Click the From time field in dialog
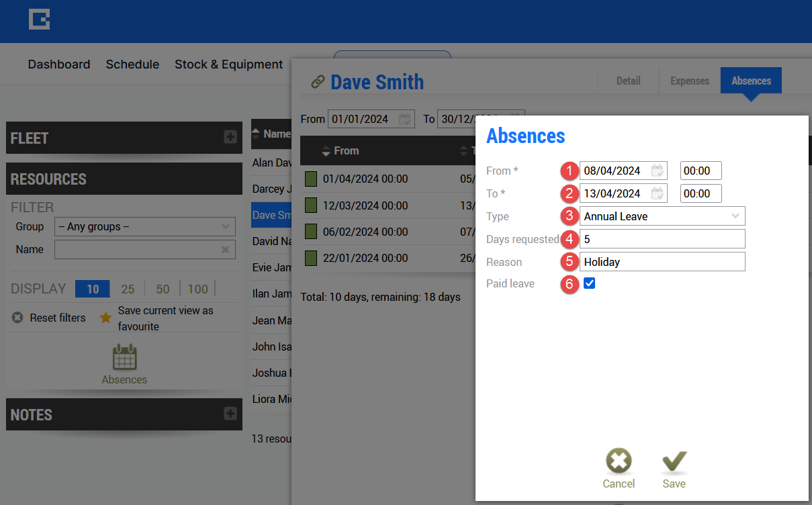Viewport: 812px width, 505px height. coord(701,171)
